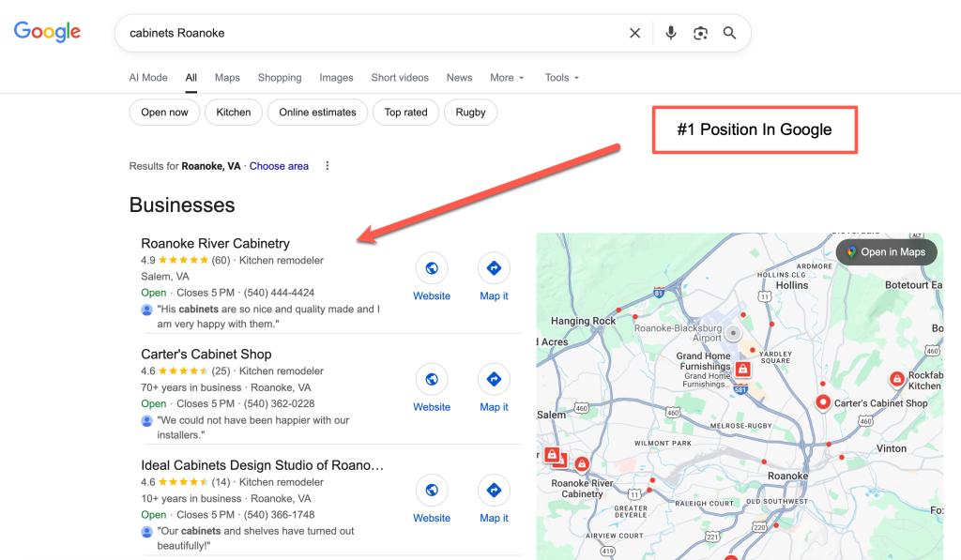961x560 pixels.
Task: Expand the Tools dropdown
Action: (x=562, y=78)
